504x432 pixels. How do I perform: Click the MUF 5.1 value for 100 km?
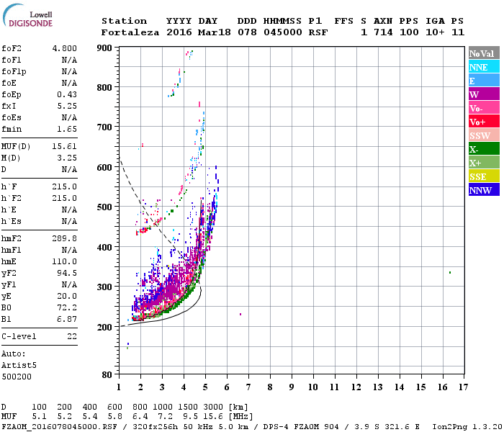(39, 416)
